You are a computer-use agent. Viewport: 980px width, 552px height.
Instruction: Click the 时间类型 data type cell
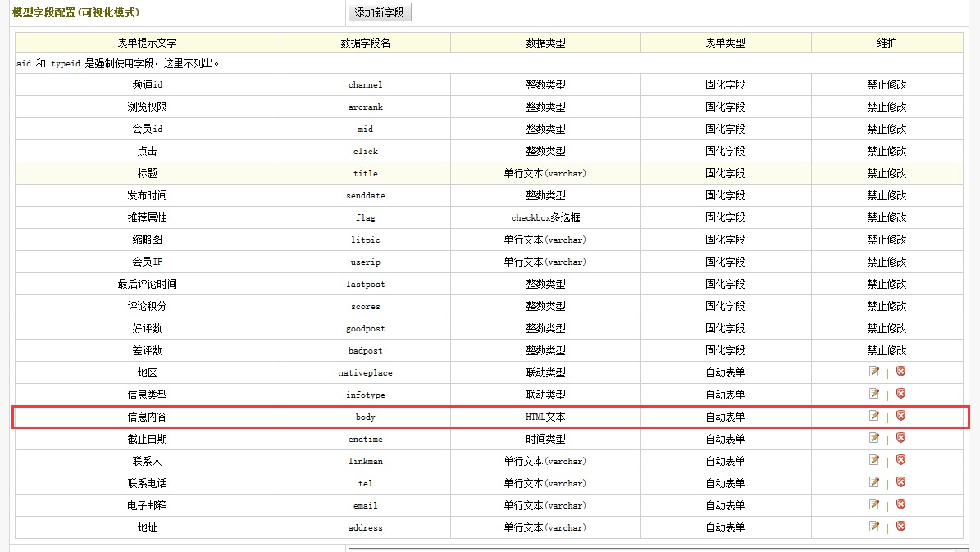pos(545,439)
